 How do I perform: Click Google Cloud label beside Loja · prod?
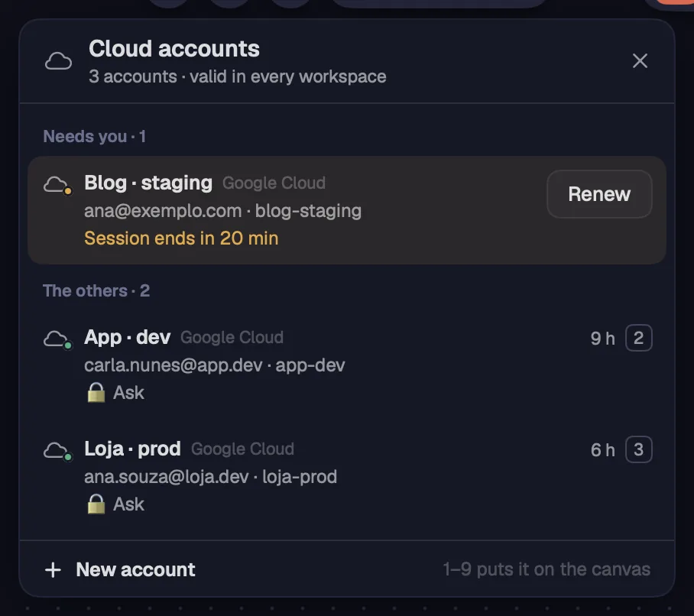242,449
